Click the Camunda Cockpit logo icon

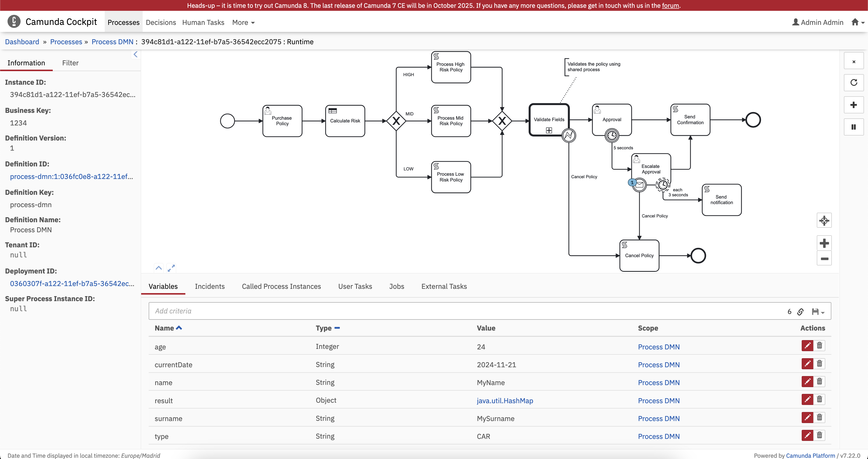pyautogui.click(x=14, y=22)
